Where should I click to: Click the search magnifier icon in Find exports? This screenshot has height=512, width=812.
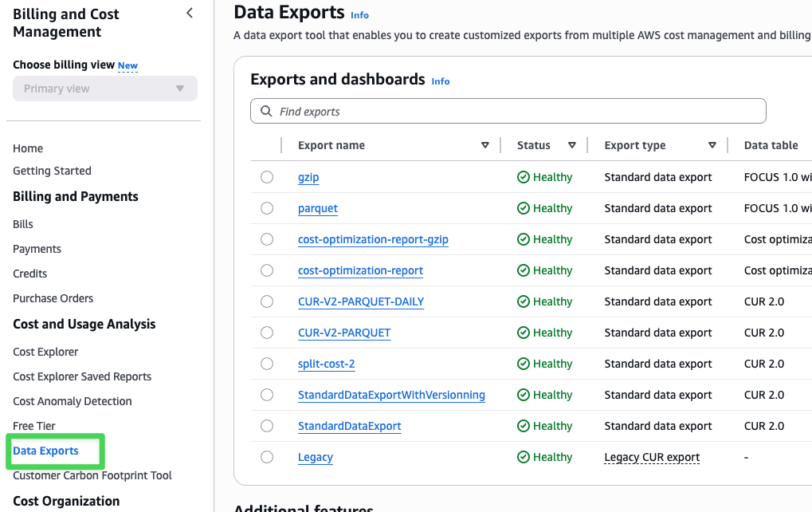pyautogui.click(x=266, y=112)
